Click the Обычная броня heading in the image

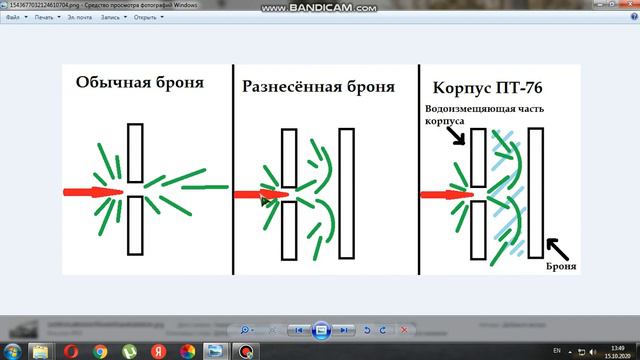(x=140, y=82)
